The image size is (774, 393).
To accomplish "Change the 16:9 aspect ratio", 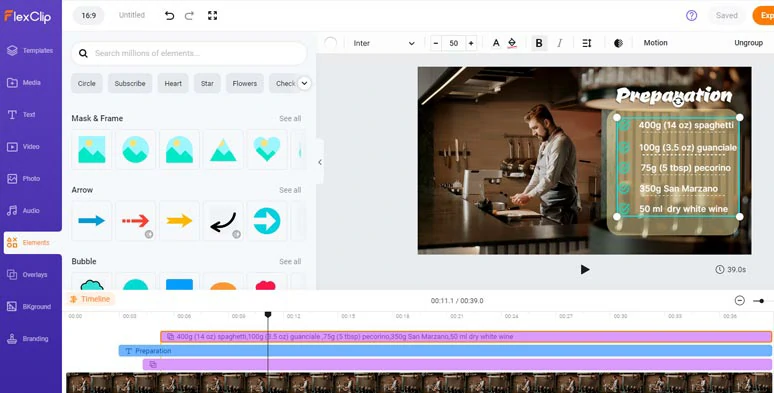I will [x=89, y=15].
